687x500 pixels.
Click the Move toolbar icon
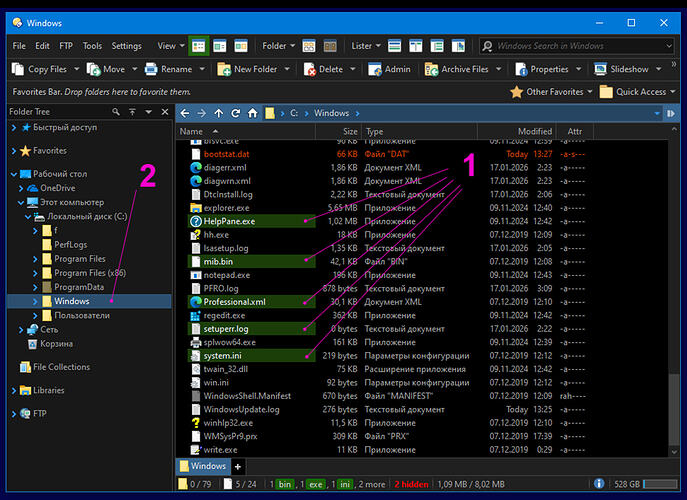pyautogui.click(x=93, y=69)
